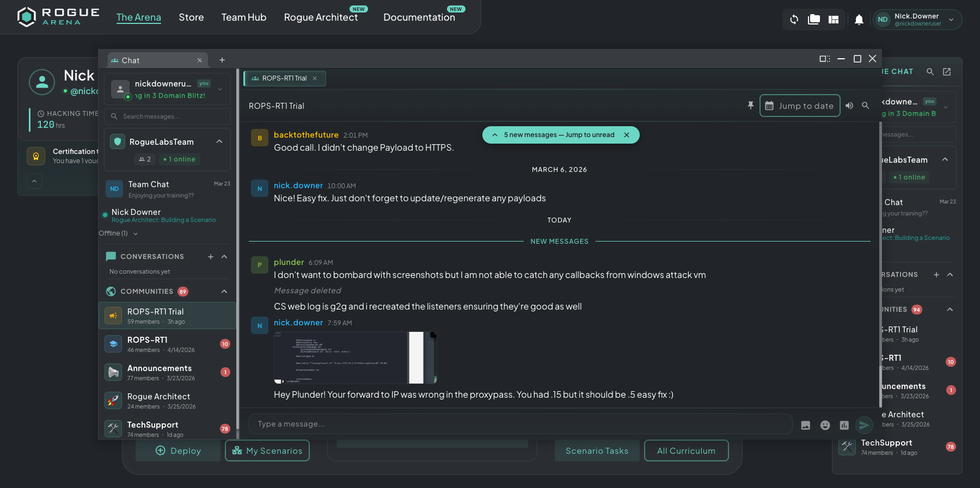Image resolution: width=980 pixels, height=488 pixels.
Task: Go to The Arena tab
Action: (139, 17)
